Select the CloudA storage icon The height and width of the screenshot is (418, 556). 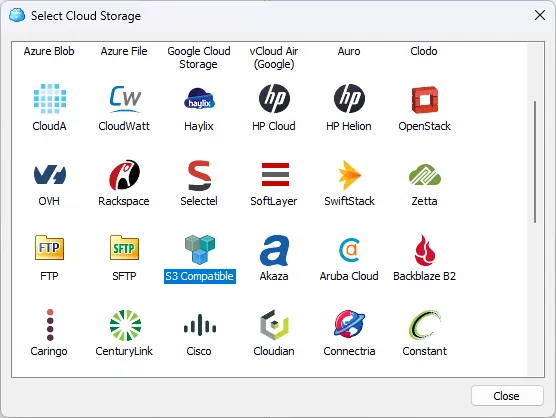pos(50,99)
